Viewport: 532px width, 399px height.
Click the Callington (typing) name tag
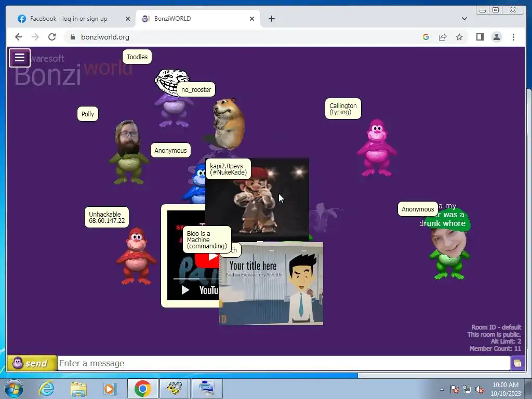click(x=343, y=109)
